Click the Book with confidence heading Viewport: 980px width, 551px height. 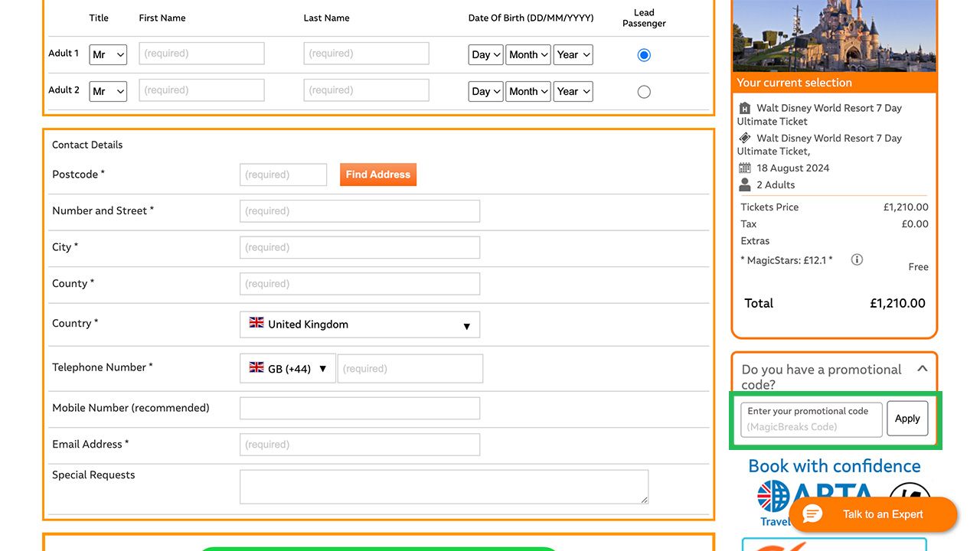click(x=835, y=466)
